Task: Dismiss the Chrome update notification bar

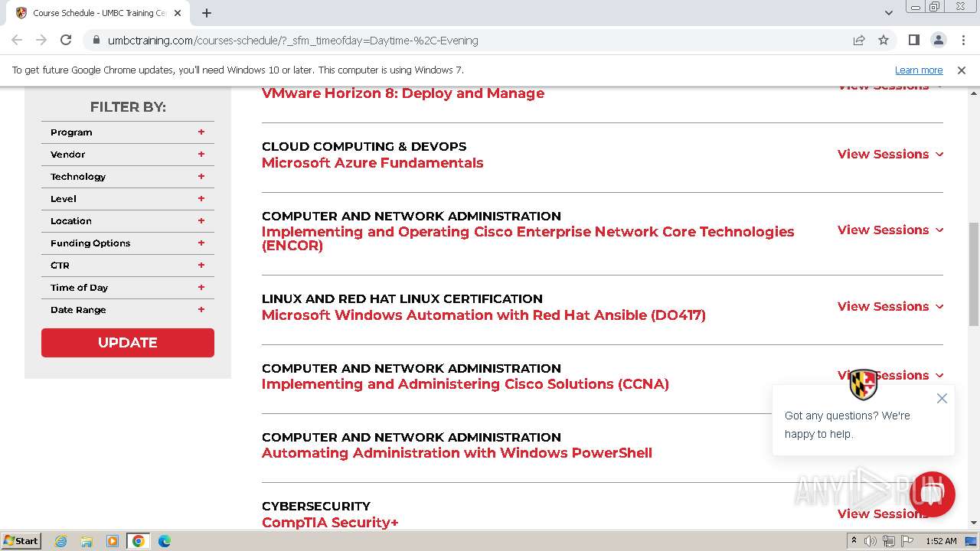Action: pos(962,70)
